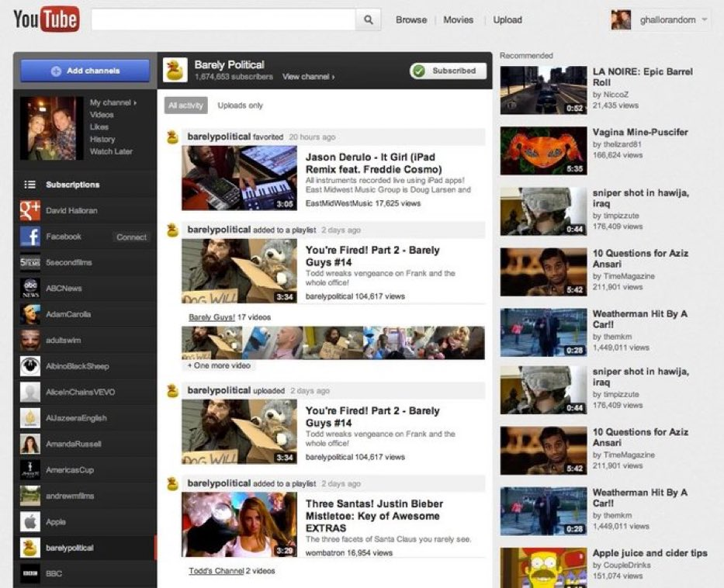
Task: Click the Add channels button
Action: point(85,71)
